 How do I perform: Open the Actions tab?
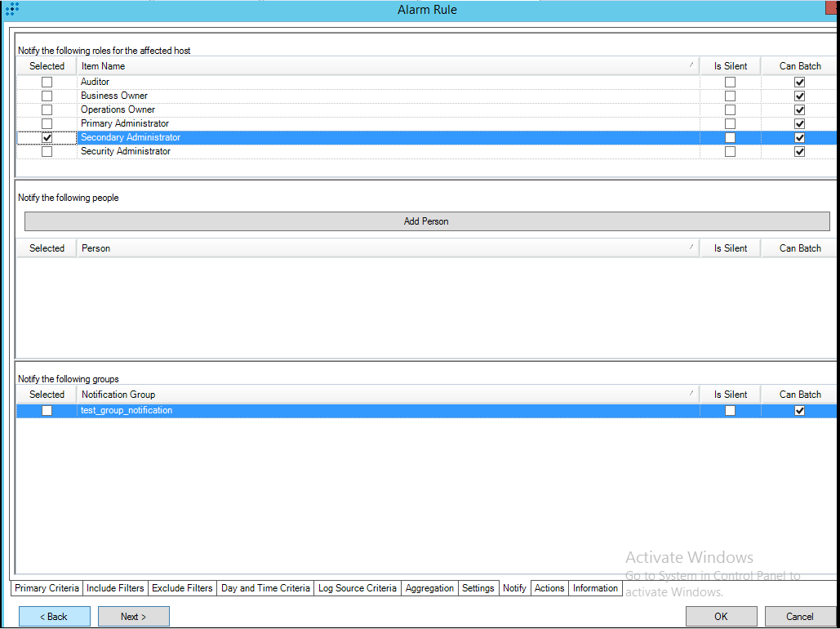pyautogui.click(x=549, y=588)
